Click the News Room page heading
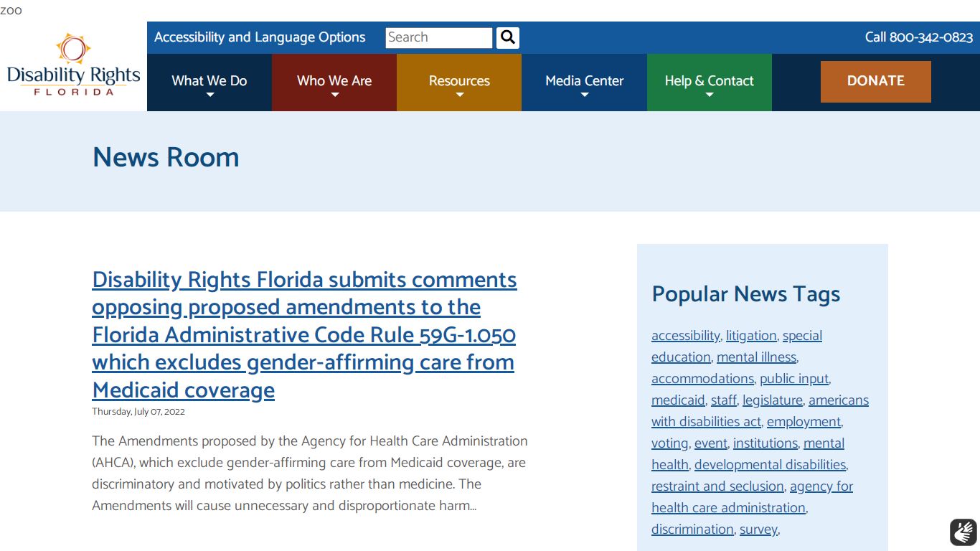The image size is (980, 551). (166, 157)
